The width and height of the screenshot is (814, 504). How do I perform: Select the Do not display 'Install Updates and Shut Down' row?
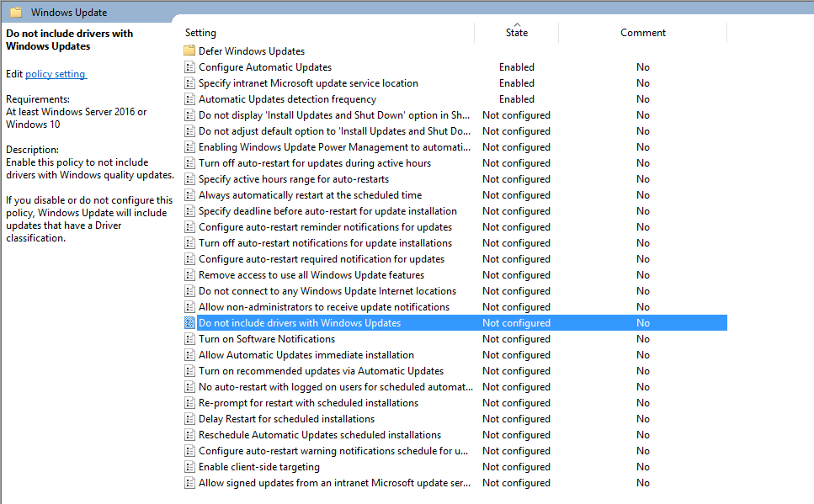tap(334, 115)
